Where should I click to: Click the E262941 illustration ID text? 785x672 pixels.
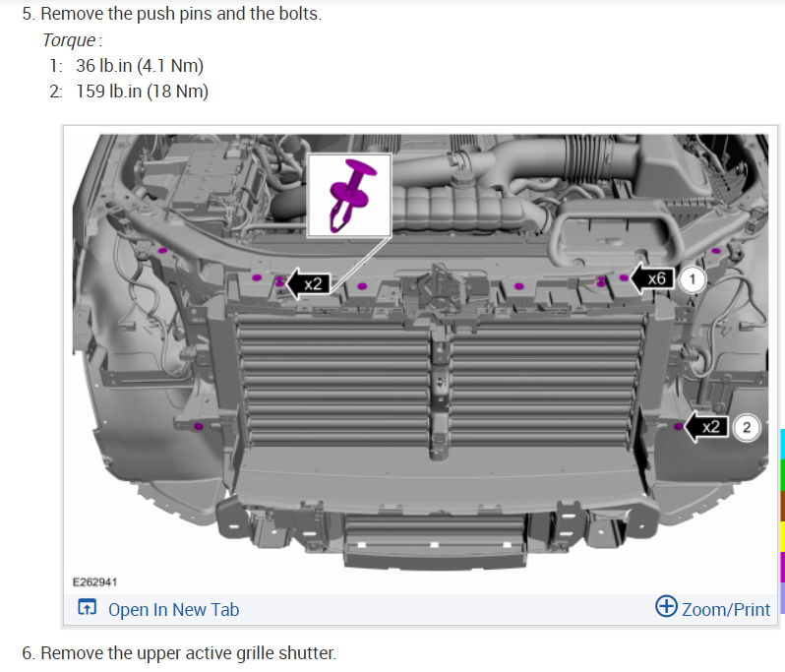[94, 581]
